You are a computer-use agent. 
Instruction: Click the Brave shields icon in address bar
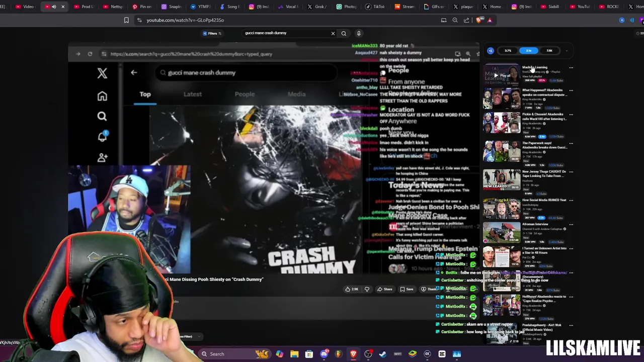click(478, 20)
